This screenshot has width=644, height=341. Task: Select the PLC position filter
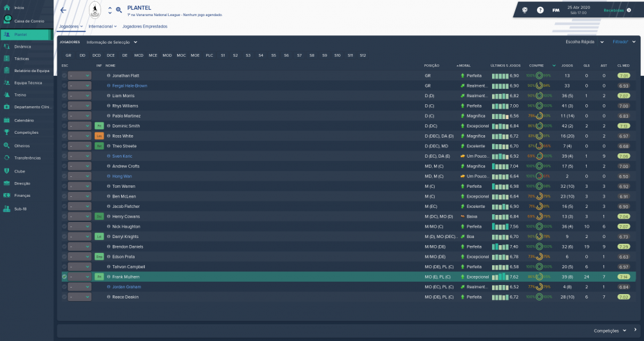pyautogui.click(x=209, y=55)
